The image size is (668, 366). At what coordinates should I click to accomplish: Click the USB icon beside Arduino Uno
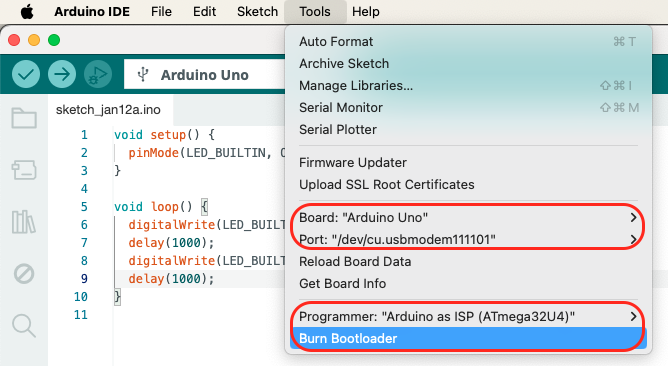pos(143,75)
